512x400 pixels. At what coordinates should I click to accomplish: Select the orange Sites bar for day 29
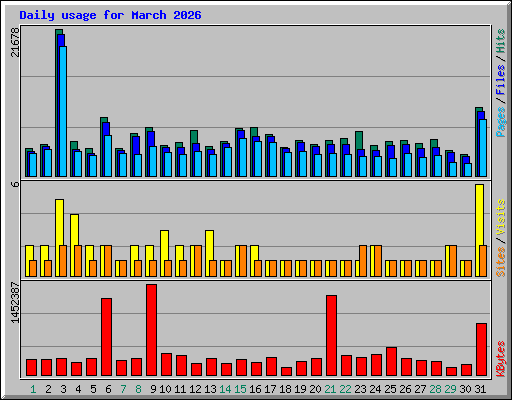pos(453,261)
